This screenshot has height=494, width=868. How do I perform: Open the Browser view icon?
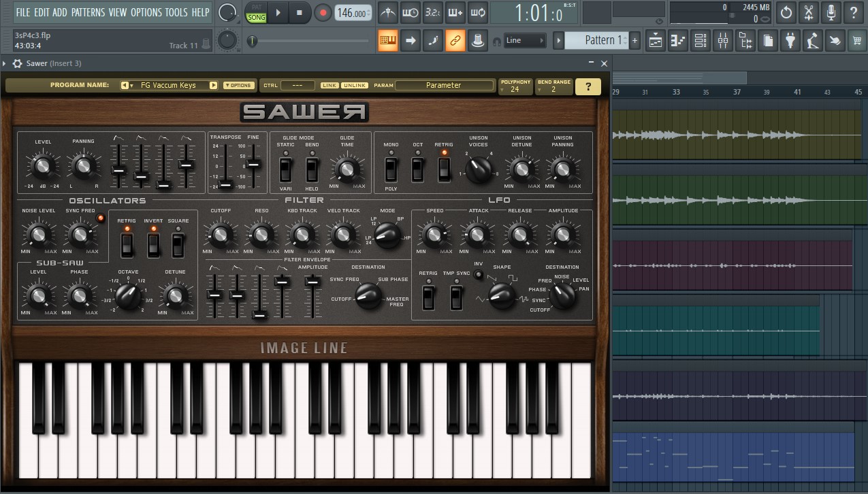point(745,41)
